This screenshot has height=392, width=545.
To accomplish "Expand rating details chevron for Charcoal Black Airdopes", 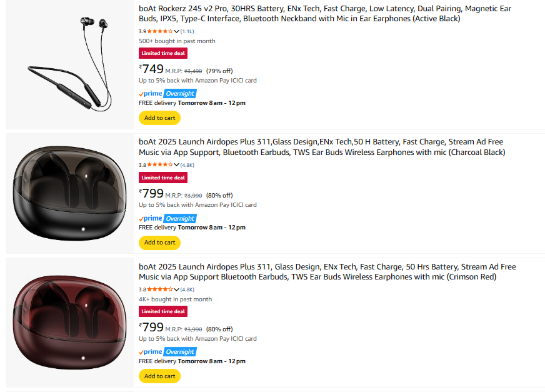I will pos(177,165).
